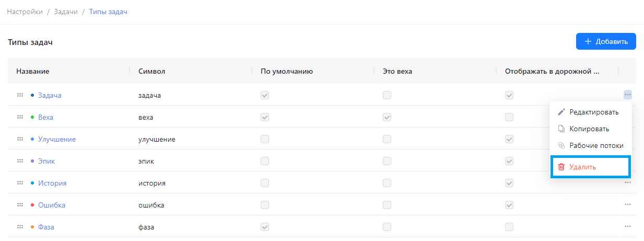
Task: Open the three-dot menu for Задача row
Action: click(x=628, y=95)
